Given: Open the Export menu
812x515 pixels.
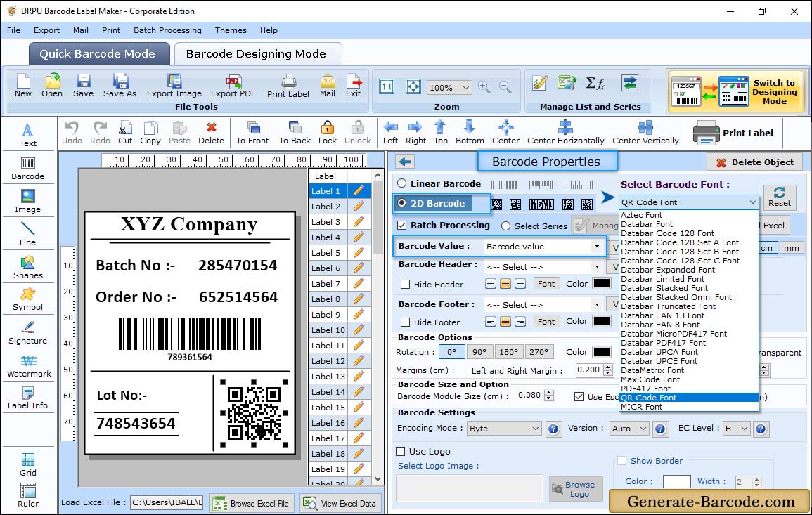Looking at the screenshot, I should click(46, 30).
